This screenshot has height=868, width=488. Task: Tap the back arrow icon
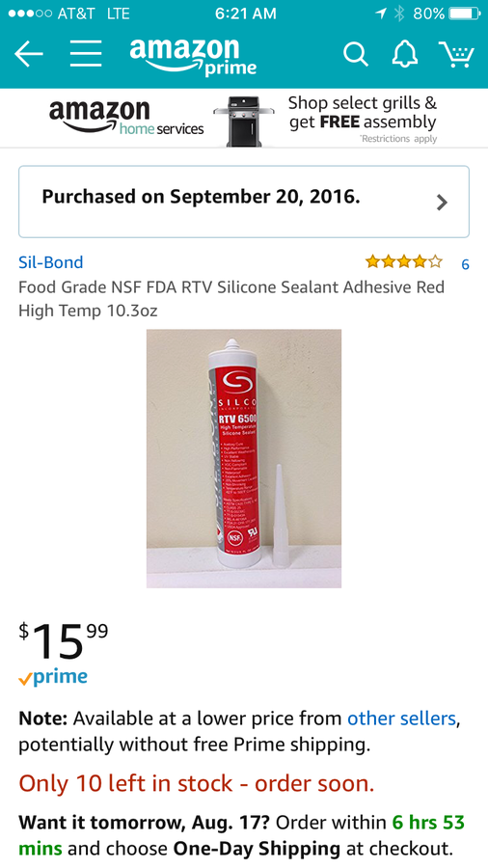pyautogui.click(x=29, y=54)
